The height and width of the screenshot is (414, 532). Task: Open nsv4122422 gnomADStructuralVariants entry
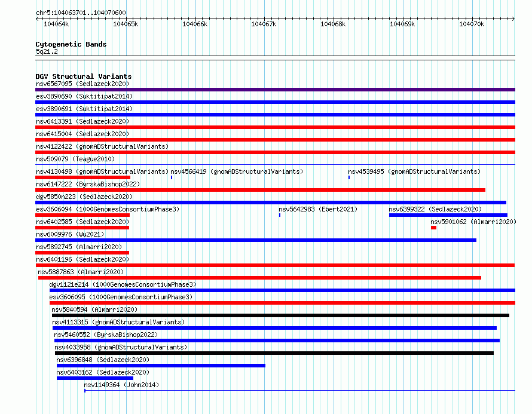(x=102, y=146)
